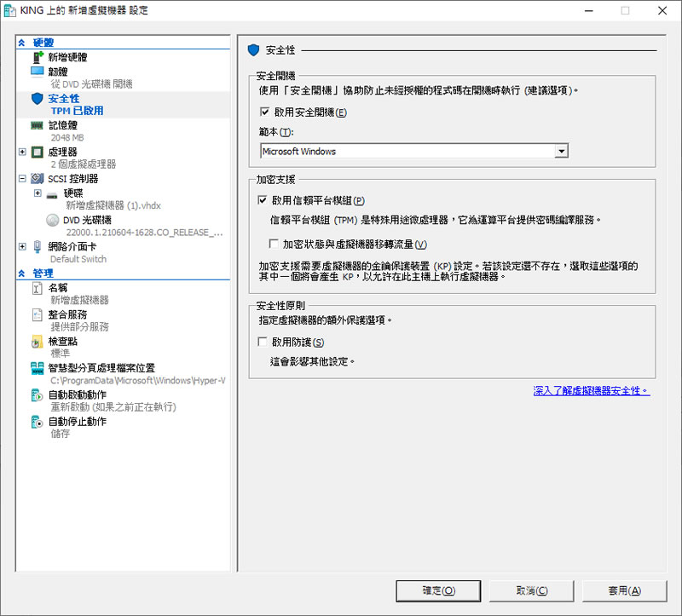Enable the 啟用防護 shielding checkbox
Screen dimensions: 682x616
263,343
